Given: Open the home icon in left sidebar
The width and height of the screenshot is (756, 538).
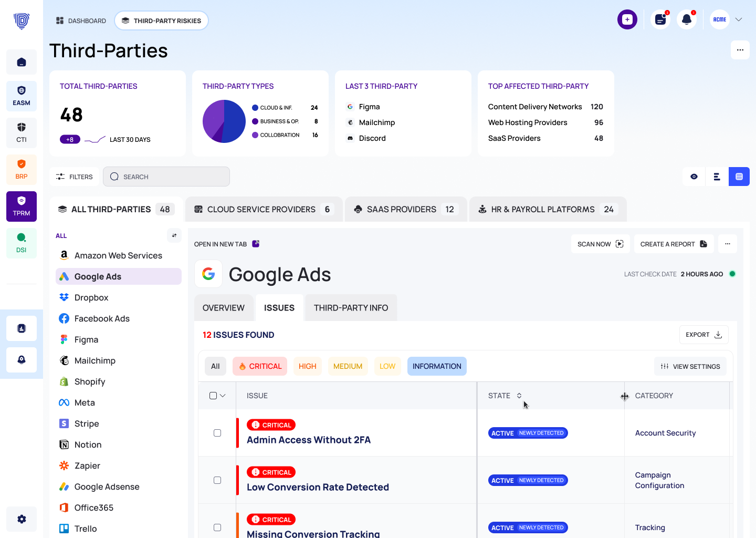Looking at the screenshot, I should point(22,62).
